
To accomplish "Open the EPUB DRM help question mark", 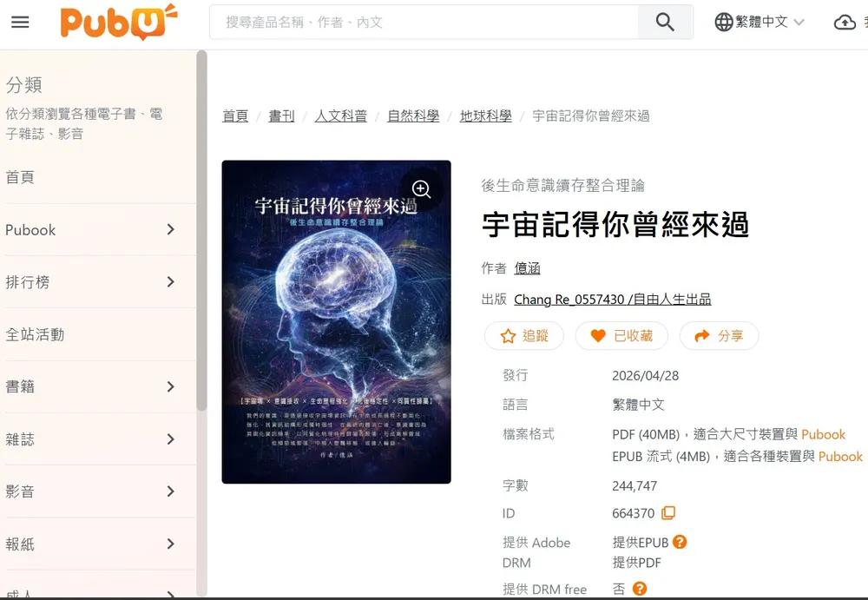I will click(x=680, y=542).
